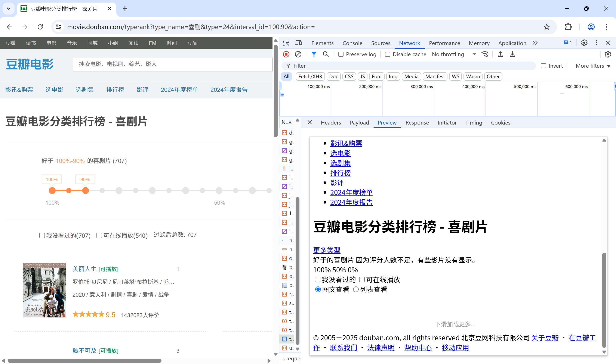Screen dimensions: 616x364
Task: Clear the network log
Action: 298,54
